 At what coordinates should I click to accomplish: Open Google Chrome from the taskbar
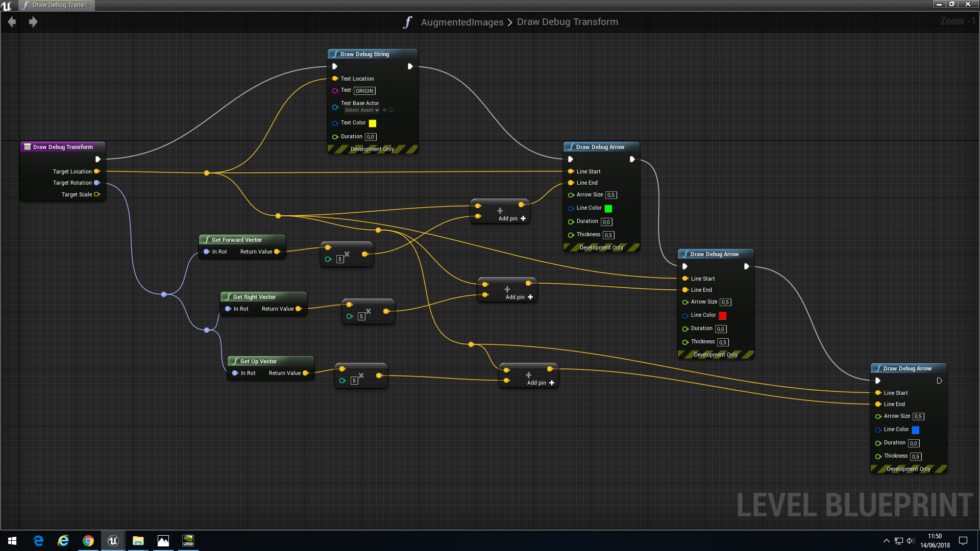click(x=88, y=541)
